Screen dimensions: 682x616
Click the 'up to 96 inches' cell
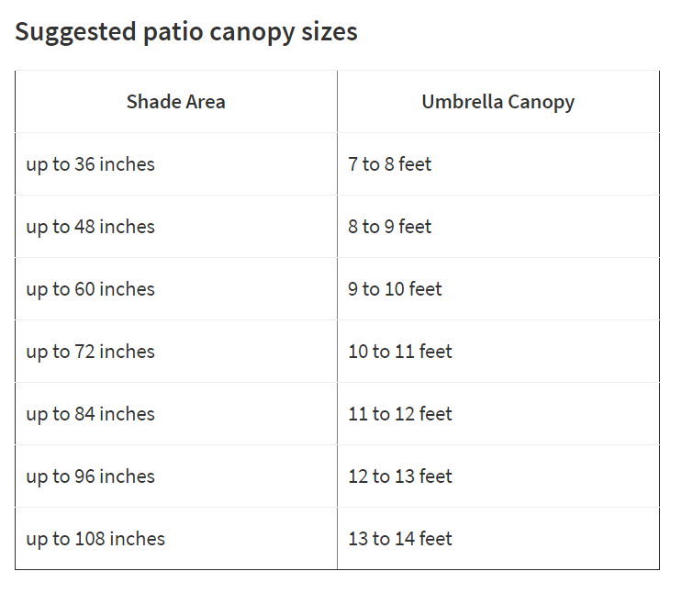coord(91,476)
